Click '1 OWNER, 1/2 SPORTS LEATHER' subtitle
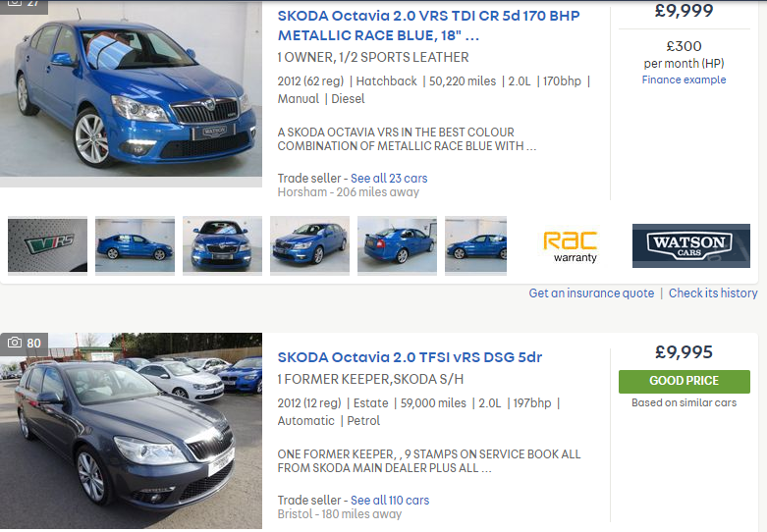The height and width of the screenshot is (532, 767). (373, 57)
